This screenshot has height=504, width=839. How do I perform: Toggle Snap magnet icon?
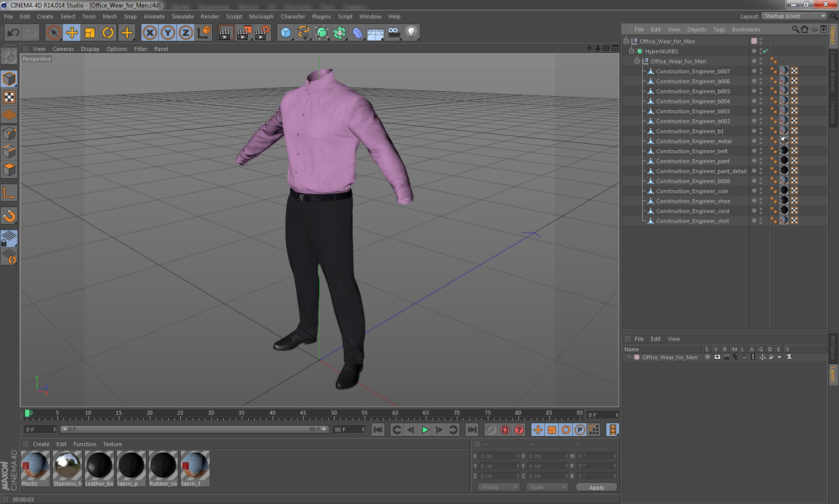tap(9, 216)
